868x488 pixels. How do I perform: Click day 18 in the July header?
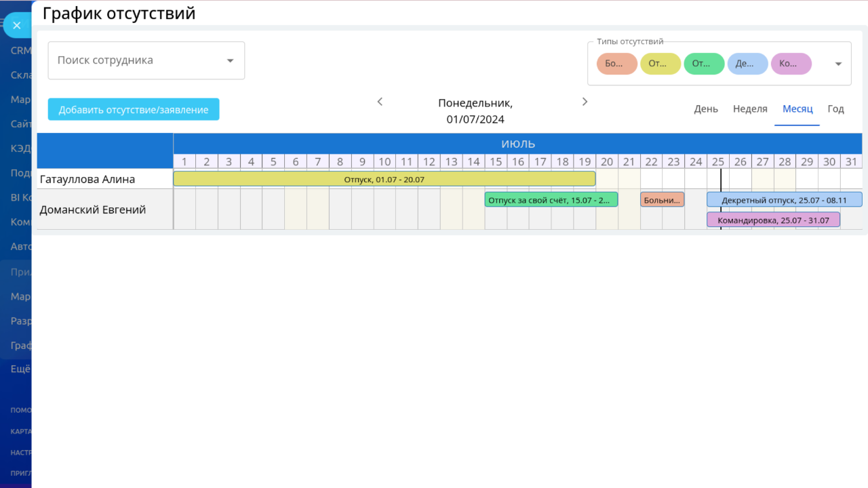(562, 161)
